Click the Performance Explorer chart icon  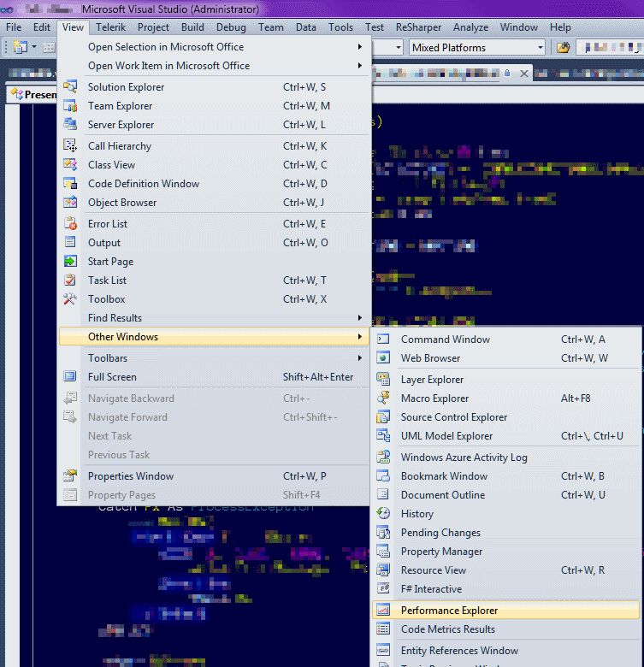coord(383,610)
